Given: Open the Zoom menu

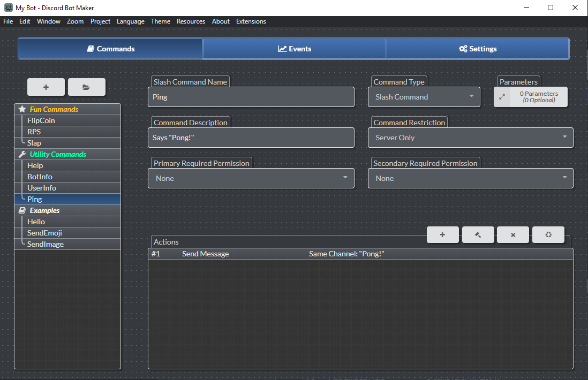Looking at the screenshot, I should [75, 21].
